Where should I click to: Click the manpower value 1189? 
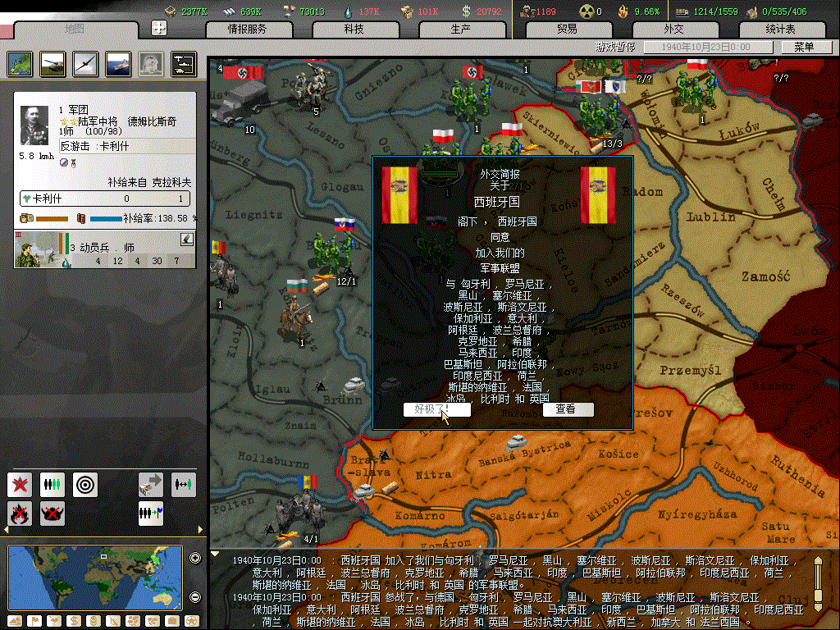click(x=546, y=11)
